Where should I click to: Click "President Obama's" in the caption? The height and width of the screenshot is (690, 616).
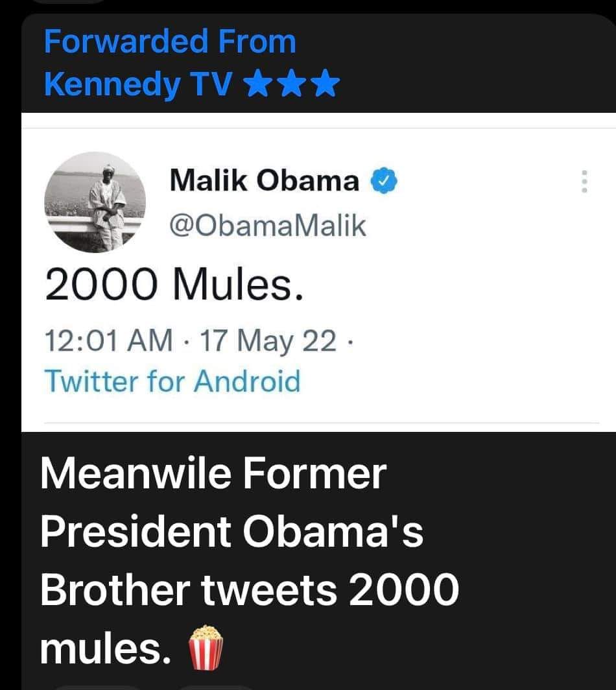(x=231, y=532)
